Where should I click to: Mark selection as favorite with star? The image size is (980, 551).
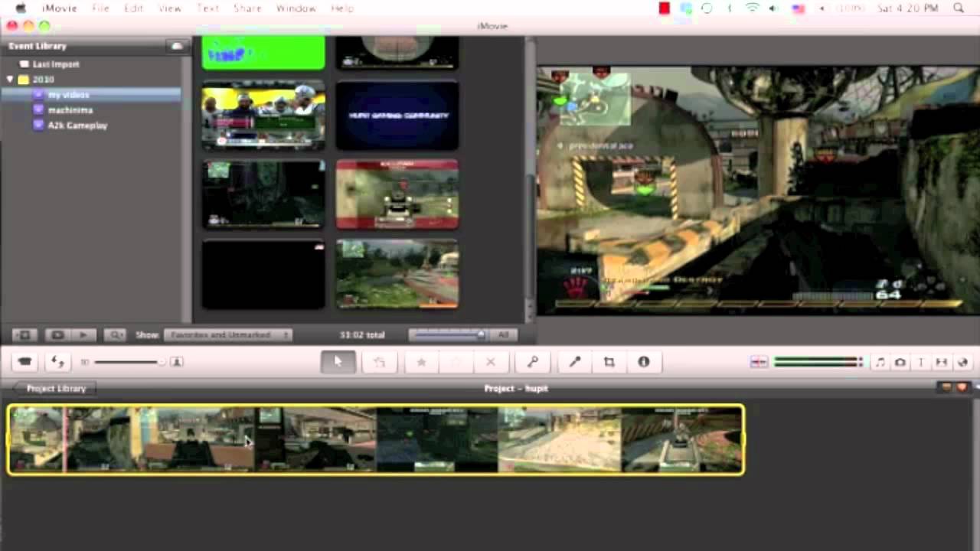(421, 362)
